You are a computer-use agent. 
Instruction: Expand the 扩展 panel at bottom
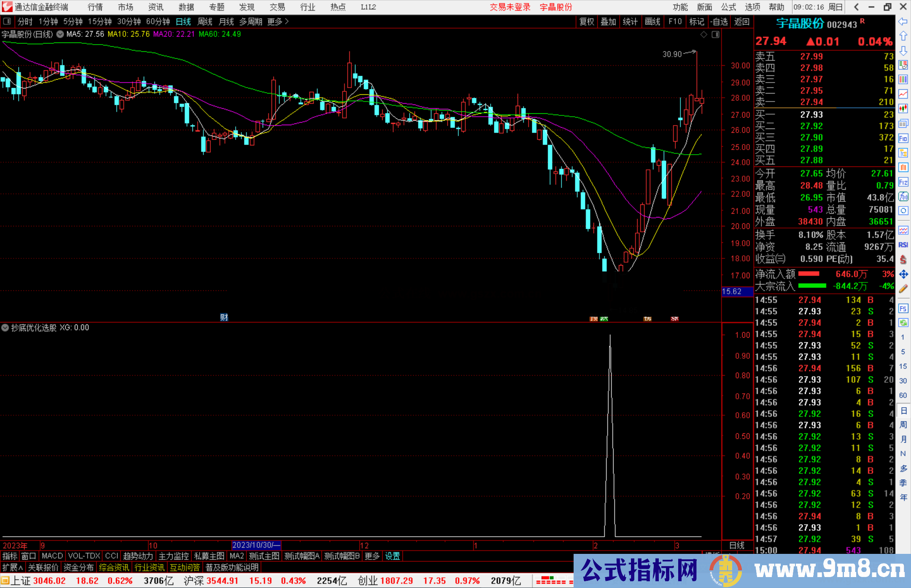point(13,567)
